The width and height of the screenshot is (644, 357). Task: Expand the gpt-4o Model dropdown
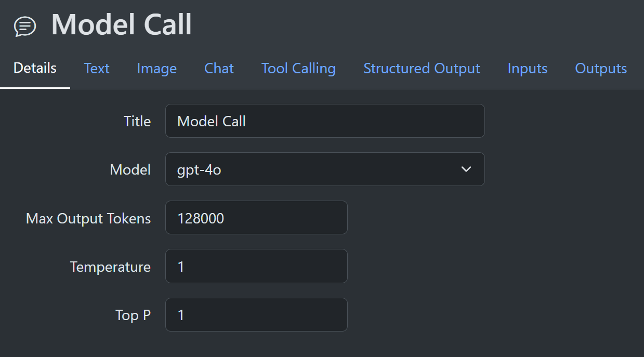click(x=325, y=169)
